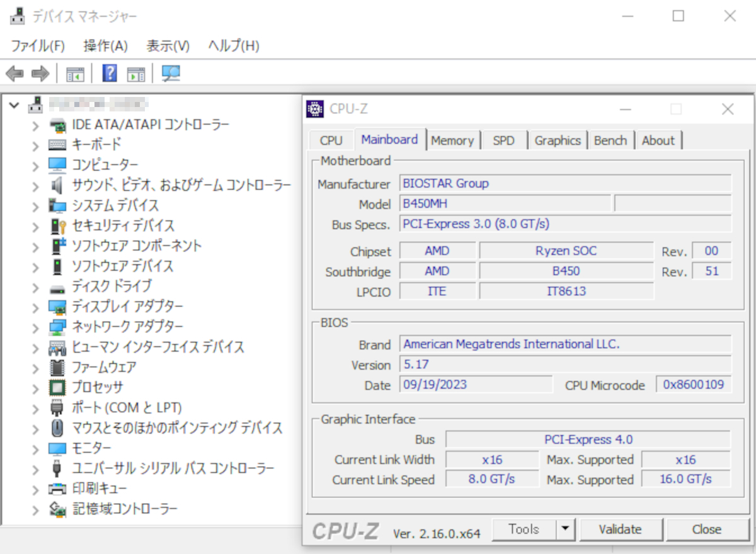756x554 pixels.
Task: Switch to the Memory tab
Action: click(x=453, y=140)
